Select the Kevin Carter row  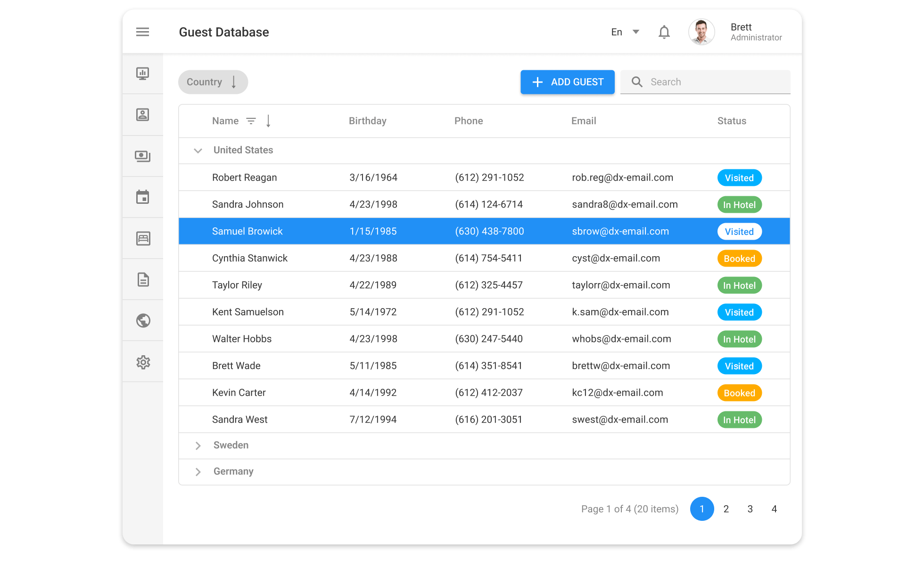click(484, 393)
